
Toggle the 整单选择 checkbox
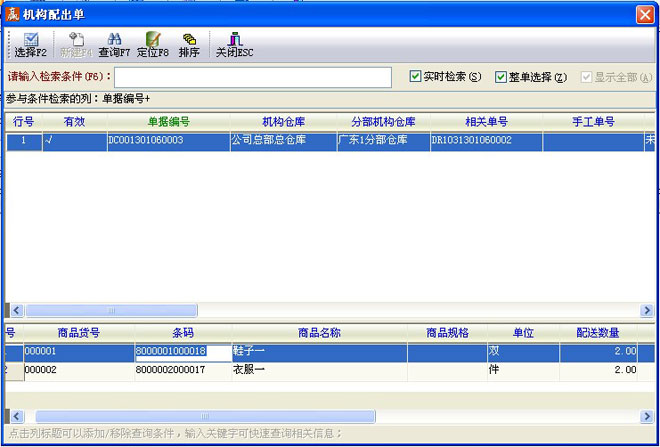pos(501,77)
